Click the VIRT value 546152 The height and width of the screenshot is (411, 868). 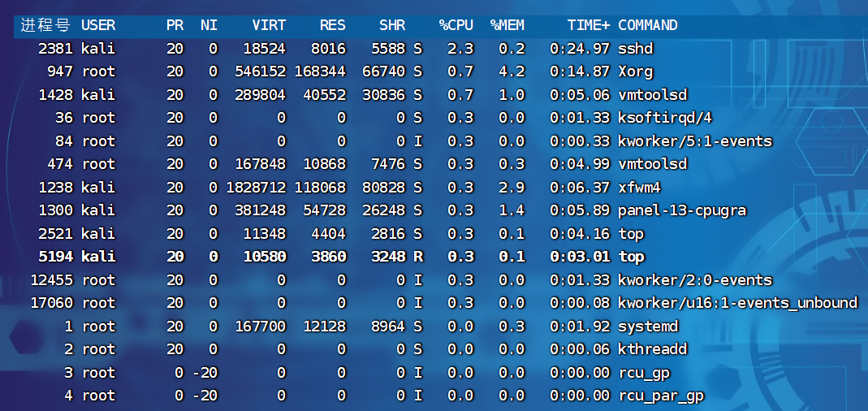point(260,71)
